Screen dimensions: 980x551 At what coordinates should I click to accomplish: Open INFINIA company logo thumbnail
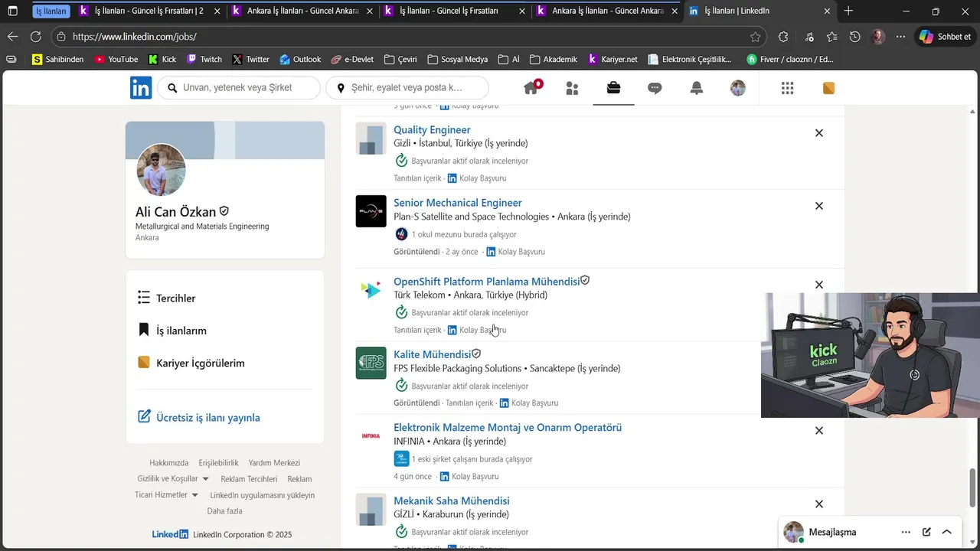(371, 436)
